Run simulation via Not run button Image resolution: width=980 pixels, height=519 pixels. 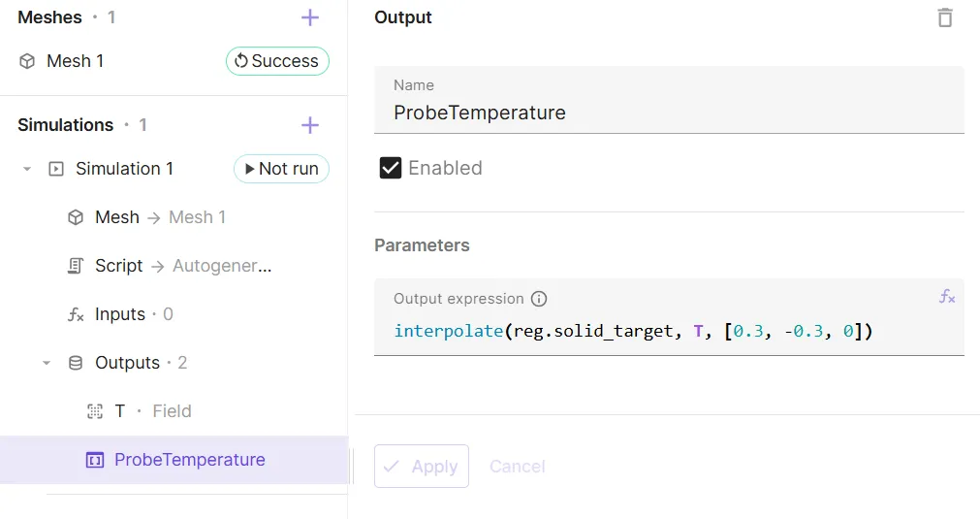[281, 169]
